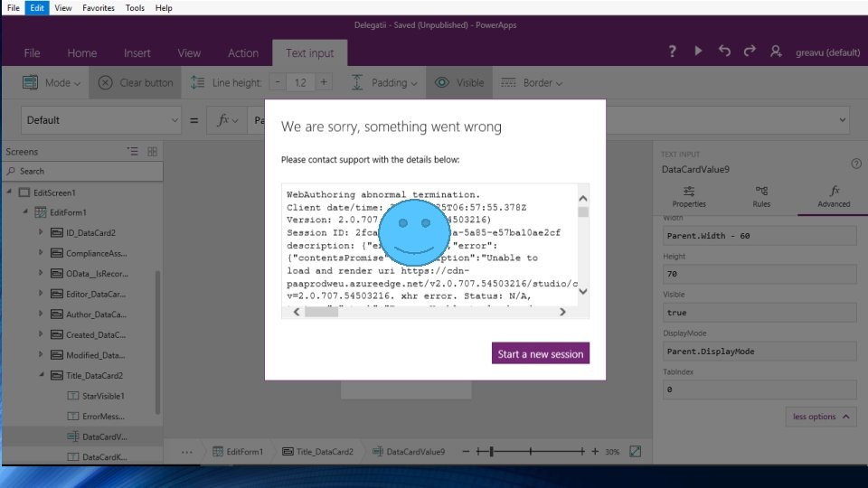Open the Default property dropdown
This screenshot has height=488, width=868.
click(100, 120)
